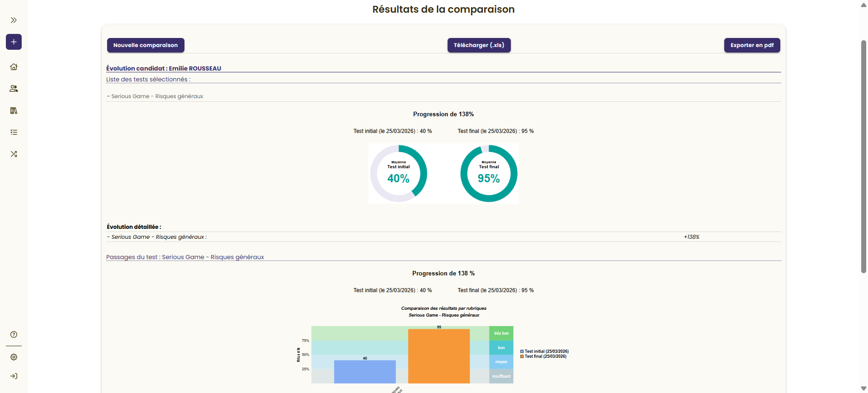Click 'Comparaison des résultats par rubriques' chart title
The height and width of the screenshot is (393, 868).
point(443,308)
